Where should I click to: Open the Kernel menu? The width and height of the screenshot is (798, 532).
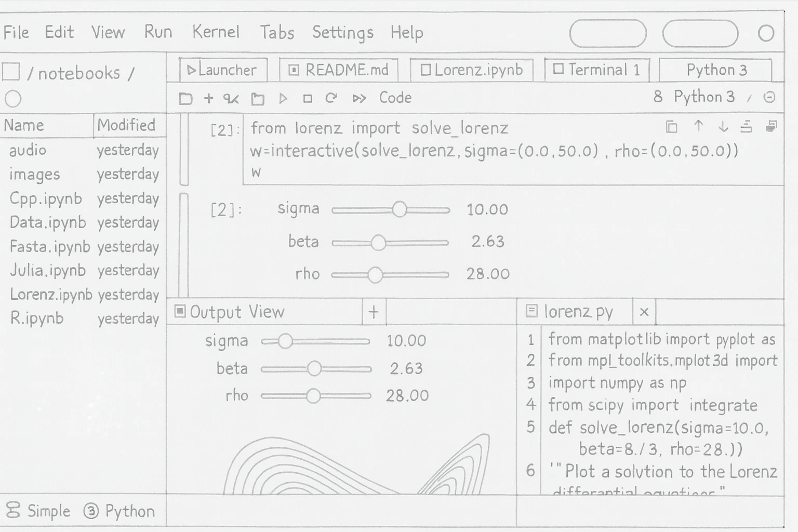tap(217, 32)
